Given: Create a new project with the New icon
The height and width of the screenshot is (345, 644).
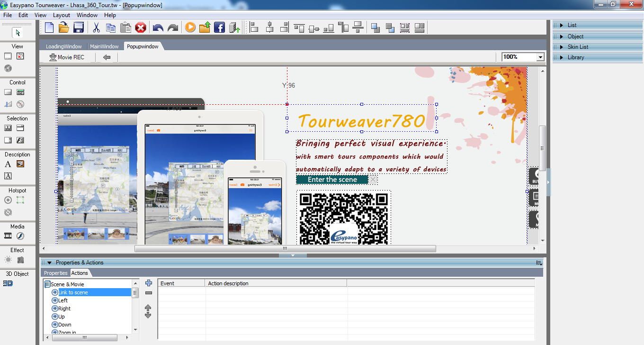Looking at the screenshot, I should click(49, 27).
